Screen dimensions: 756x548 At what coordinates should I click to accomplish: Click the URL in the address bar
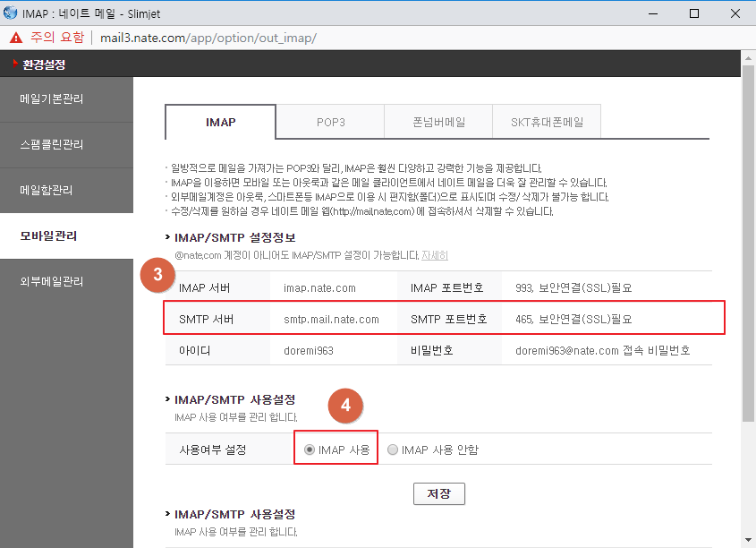(x=208, y=38)
